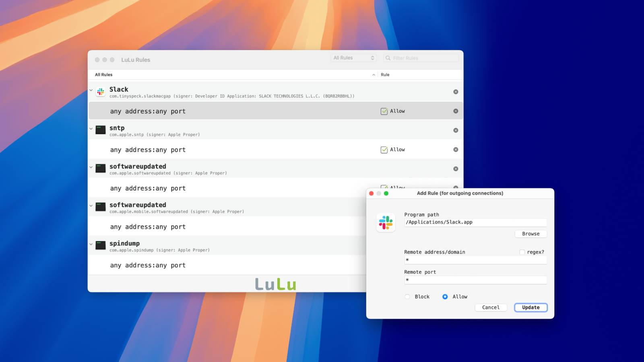Click the Slack icon in the Add Rule dialog

coord(385,222)
